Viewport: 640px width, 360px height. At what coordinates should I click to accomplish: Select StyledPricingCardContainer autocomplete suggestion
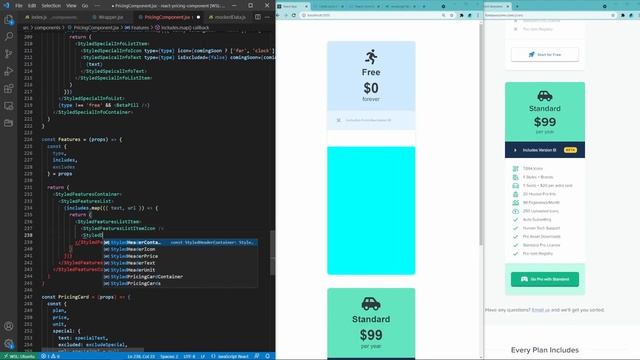click(x=180, y=276)
